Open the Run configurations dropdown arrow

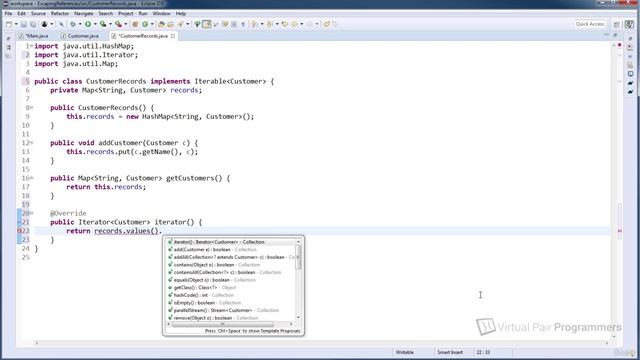point(95,24)
